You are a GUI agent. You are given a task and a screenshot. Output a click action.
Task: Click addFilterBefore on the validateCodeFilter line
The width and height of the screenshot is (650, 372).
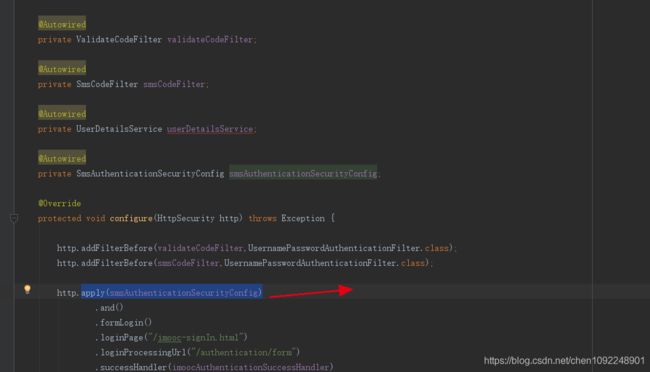pyautogui.click(x=117, y=248)
